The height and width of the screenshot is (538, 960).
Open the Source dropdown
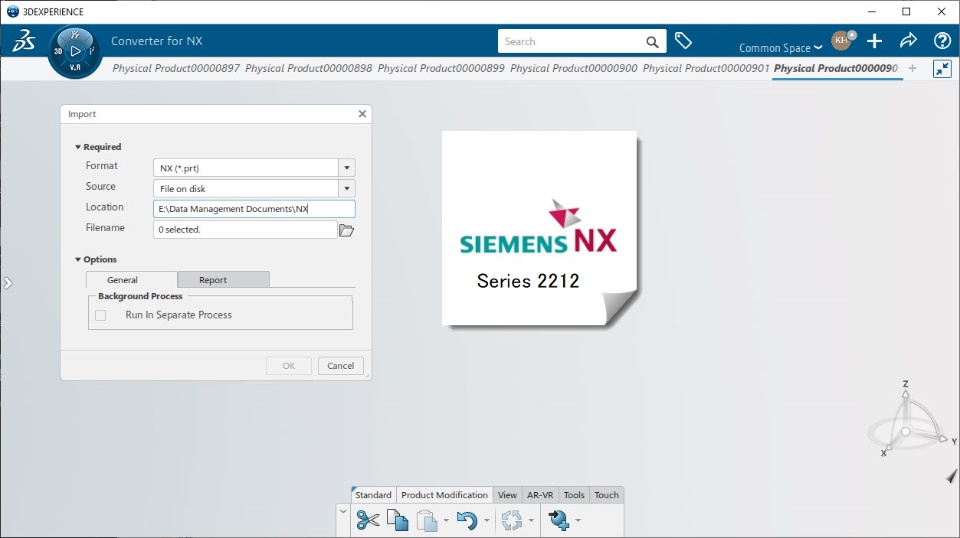coord(347,189)
